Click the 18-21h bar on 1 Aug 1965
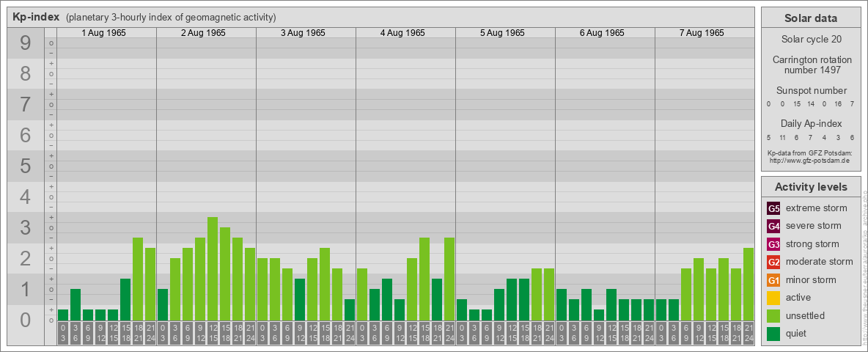This screenshot has width=868, height=352. coord(138,279)
